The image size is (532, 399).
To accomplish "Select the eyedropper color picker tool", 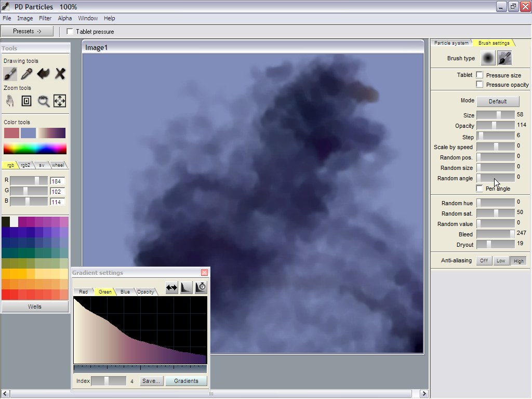I will 26,74.
